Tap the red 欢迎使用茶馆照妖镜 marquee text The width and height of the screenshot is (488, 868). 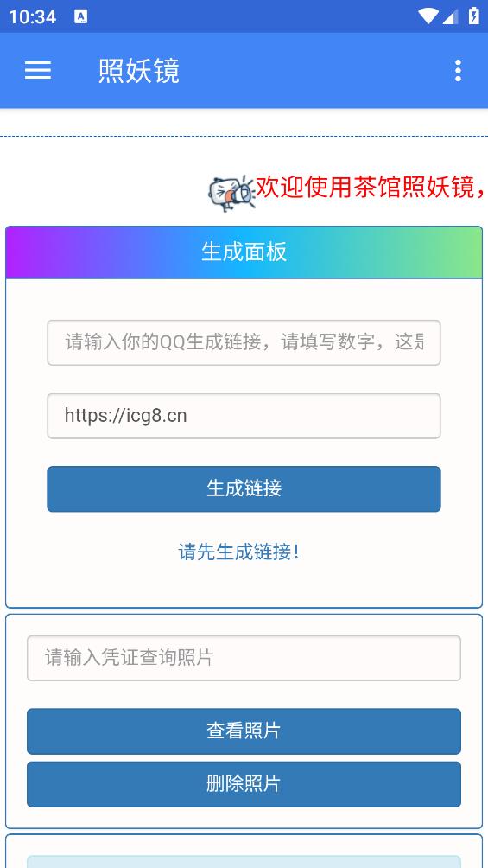click(371, 188)
